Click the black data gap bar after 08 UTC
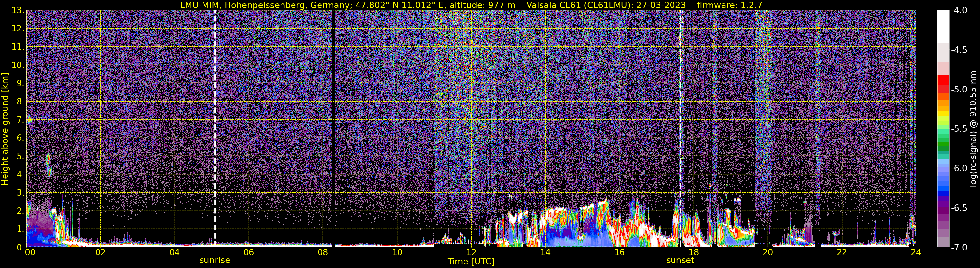 (334, 129)
